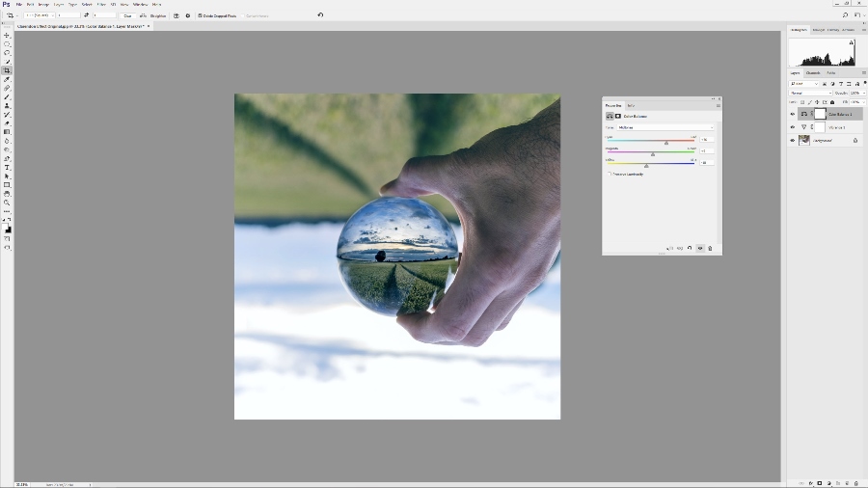Open the Tone dropdown showing Midtones

[665, 127]
